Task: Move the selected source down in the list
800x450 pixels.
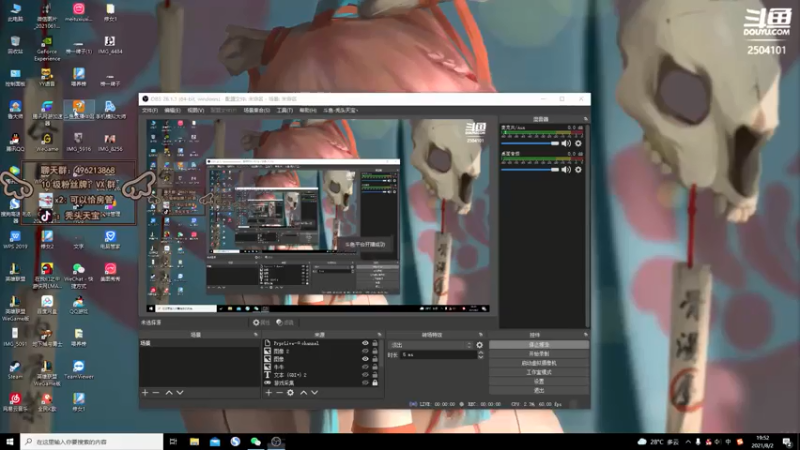Action: click(314, 393)
